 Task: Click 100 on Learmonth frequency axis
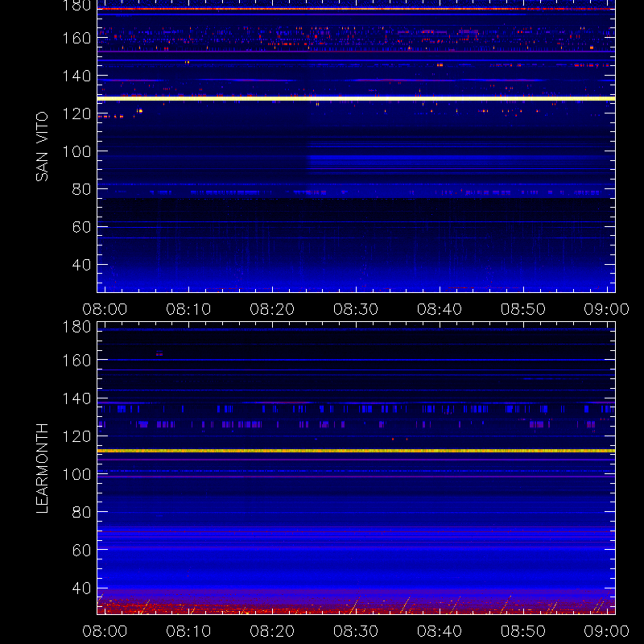(x=76, y=474)
